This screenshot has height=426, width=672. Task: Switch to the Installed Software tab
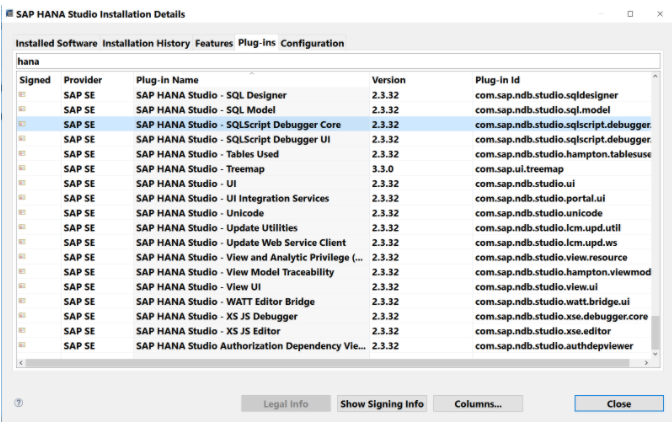56,43
